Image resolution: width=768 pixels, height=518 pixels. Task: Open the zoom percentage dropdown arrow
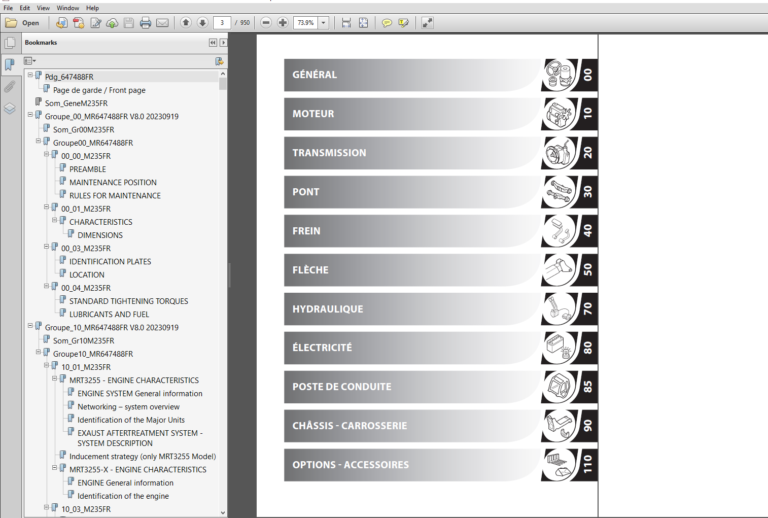[x=323, y=23]
